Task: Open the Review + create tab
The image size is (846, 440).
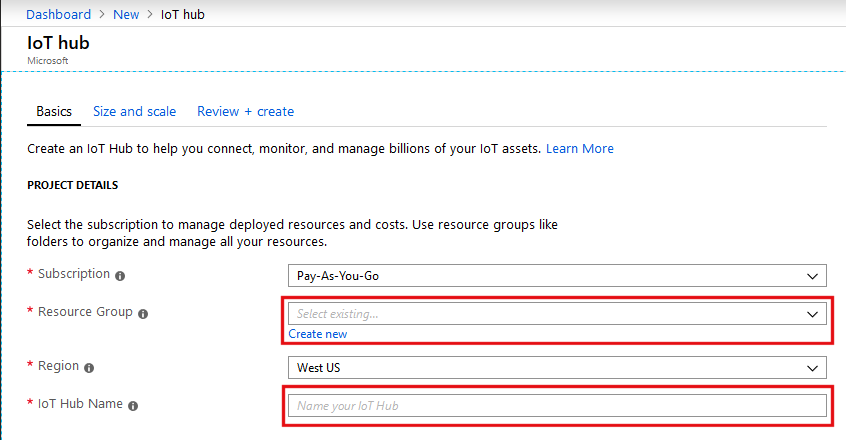Action: coord(245,112)
